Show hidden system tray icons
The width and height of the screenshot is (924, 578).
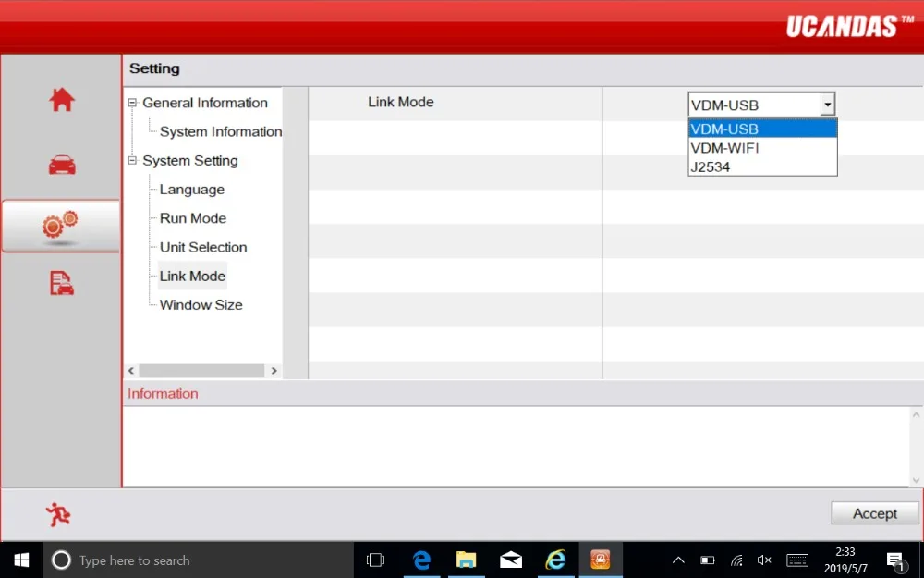coord(678,560)
